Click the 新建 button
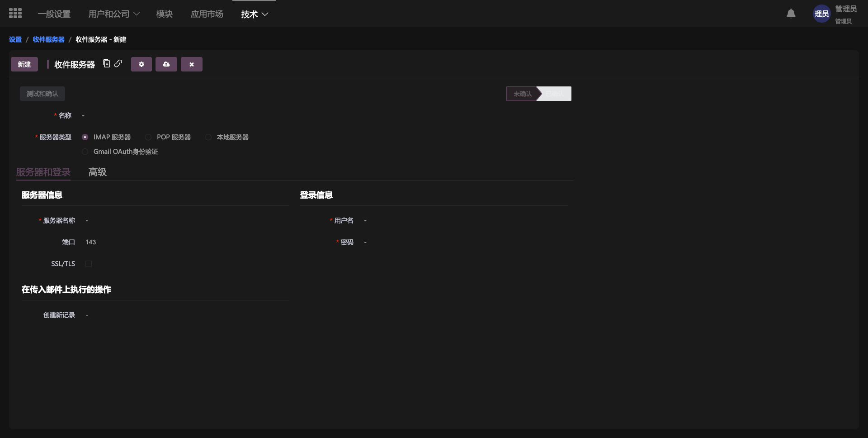 coord(24,64)
